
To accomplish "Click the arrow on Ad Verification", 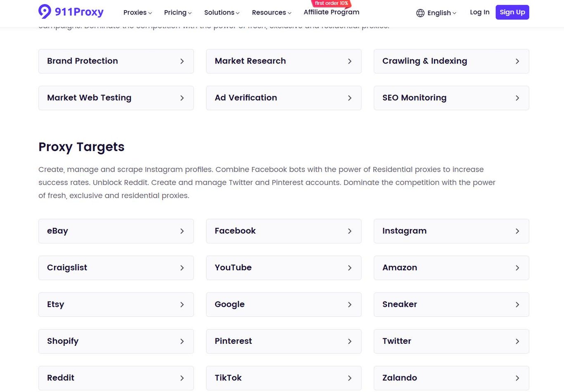I will click(350, 98).
